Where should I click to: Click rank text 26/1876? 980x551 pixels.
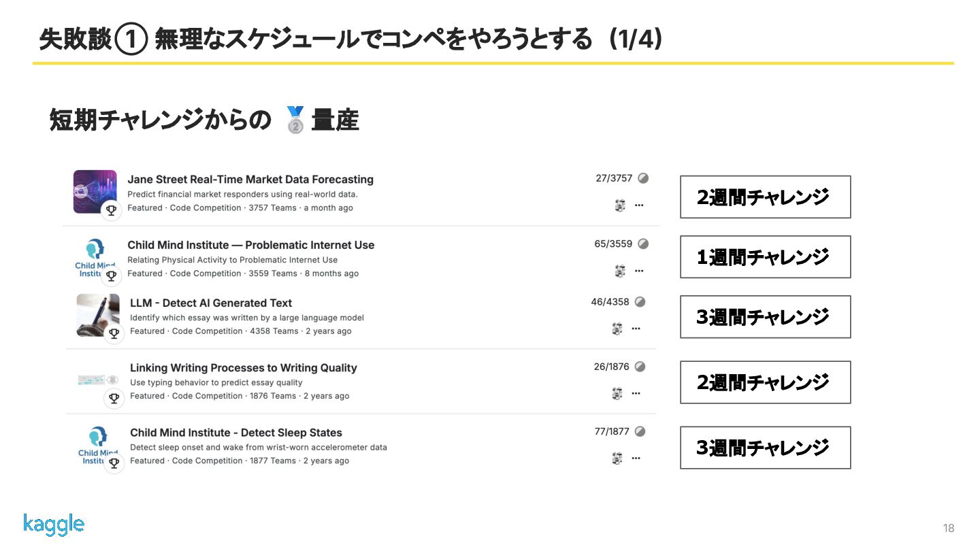pyautogui.click(x=611, y=366)
